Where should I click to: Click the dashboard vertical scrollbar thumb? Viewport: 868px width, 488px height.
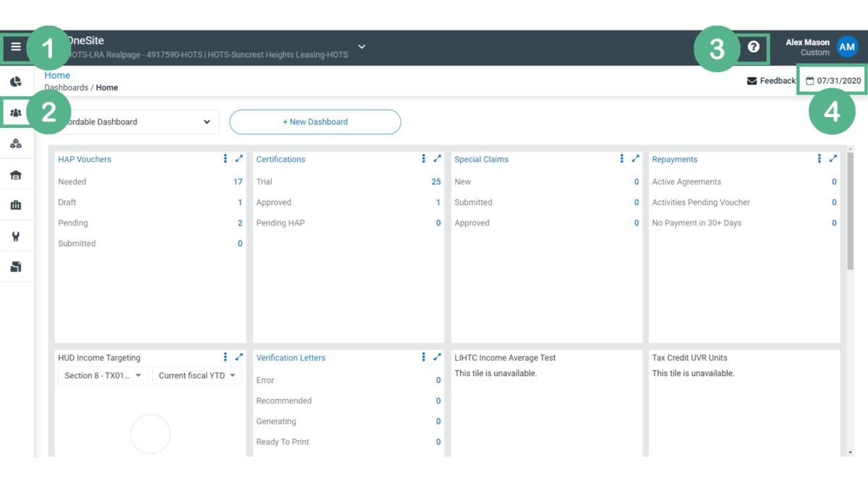click(851, 211)
